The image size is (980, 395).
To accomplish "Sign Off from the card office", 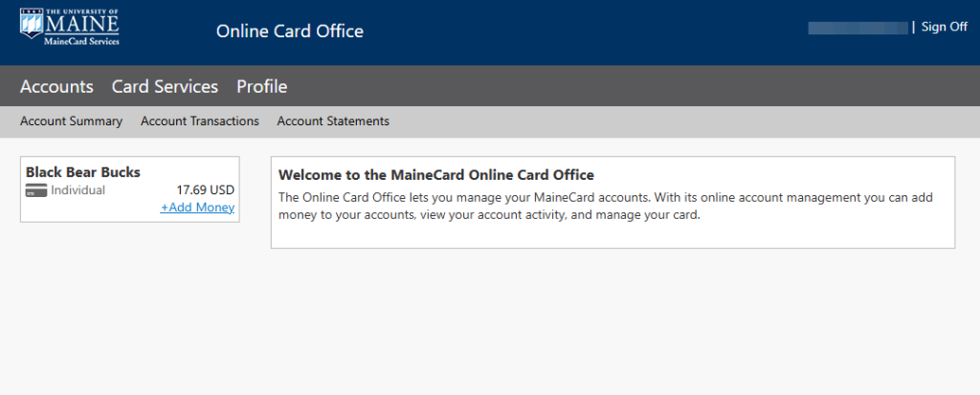I will (944, 27).
